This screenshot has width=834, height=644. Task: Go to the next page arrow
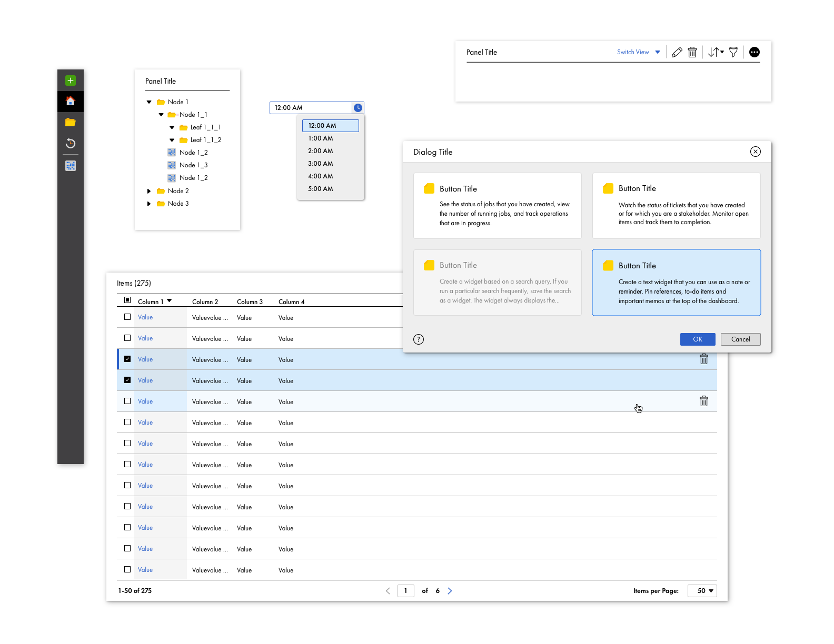tap(450, 591)
